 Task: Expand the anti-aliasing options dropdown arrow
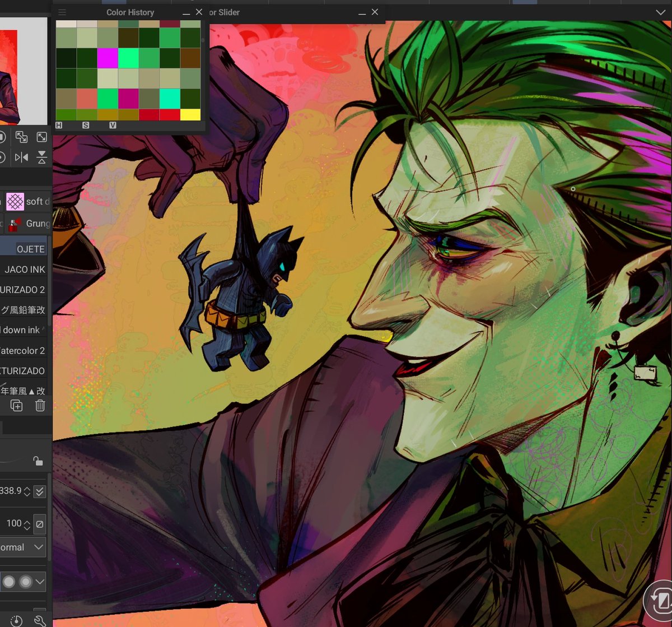click(x=40, y=582)
